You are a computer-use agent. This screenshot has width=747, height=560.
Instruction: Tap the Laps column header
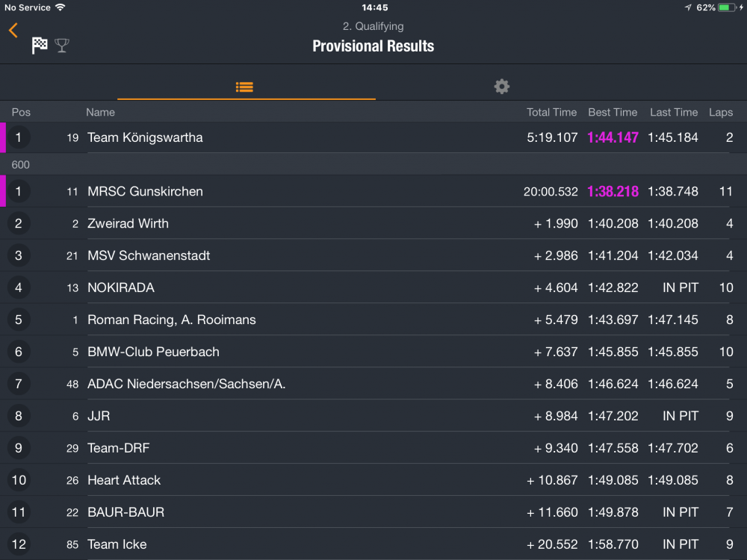point(721,112)
